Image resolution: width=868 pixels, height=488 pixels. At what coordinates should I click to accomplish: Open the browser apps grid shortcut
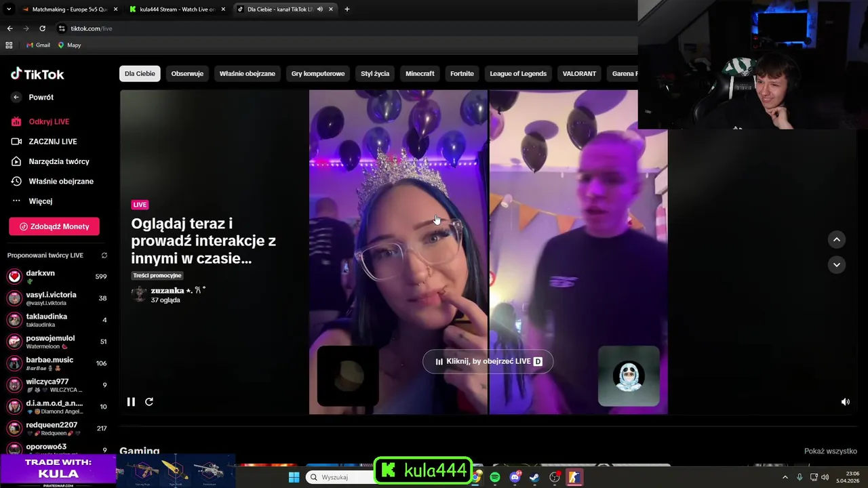coord(9,45)
